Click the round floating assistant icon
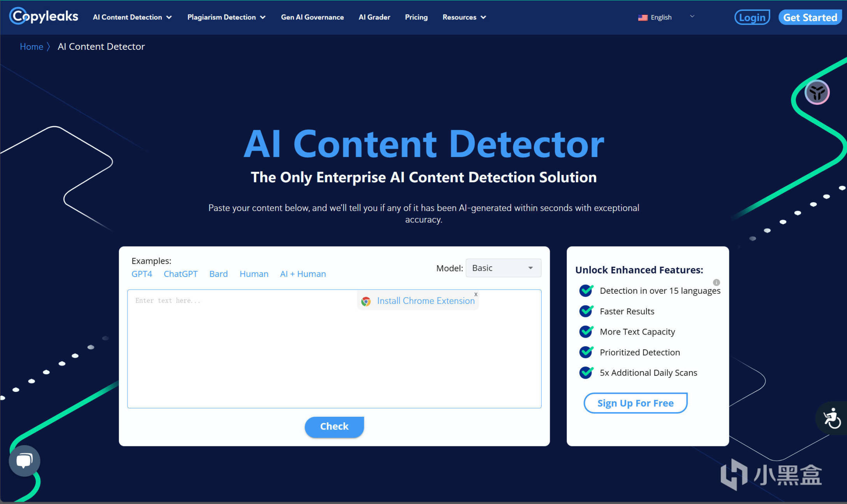The width and height of the screenshot is (847, 504). point(817,93)
